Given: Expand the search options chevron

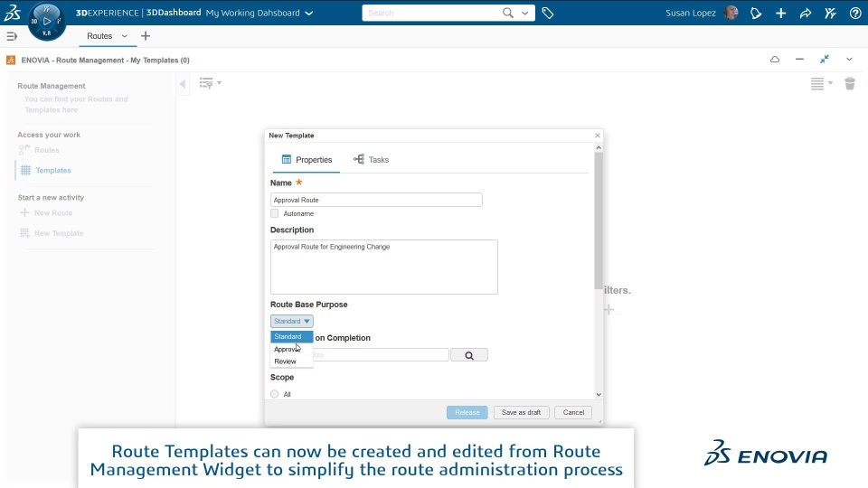Looking at the screenshot, I should pyautogui.click(x=524, y=13).
